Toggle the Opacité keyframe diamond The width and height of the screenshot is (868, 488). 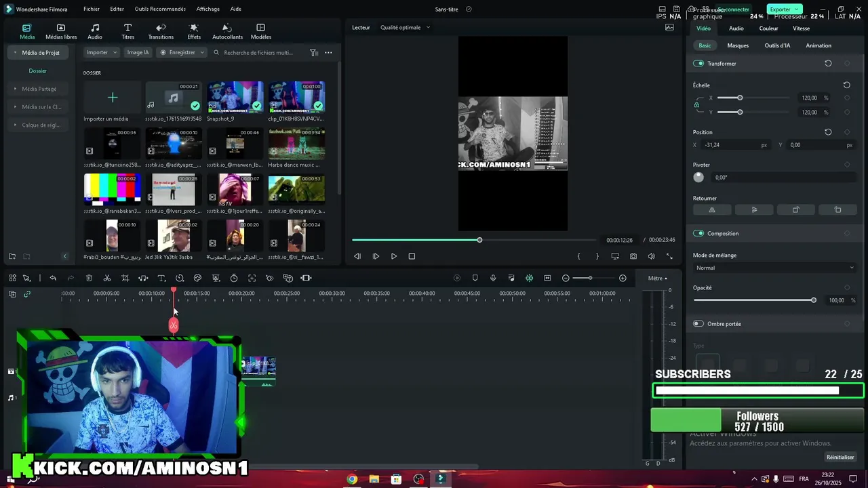tap(847, 287)
